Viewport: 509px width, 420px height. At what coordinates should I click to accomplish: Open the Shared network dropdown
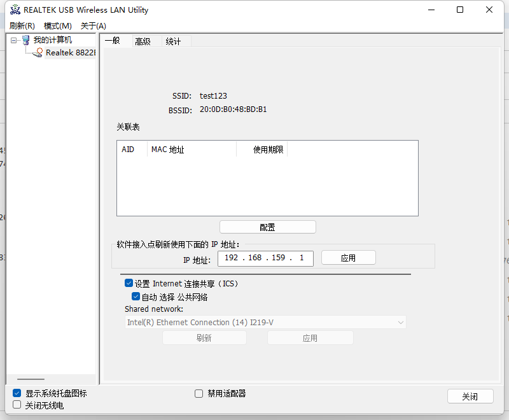(265, 322)
